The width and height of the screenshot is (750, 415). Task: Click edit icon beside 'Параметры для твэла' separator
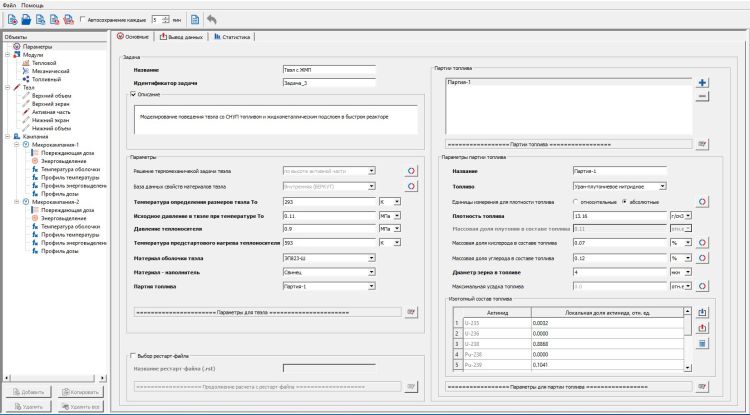tap(411, 312)
